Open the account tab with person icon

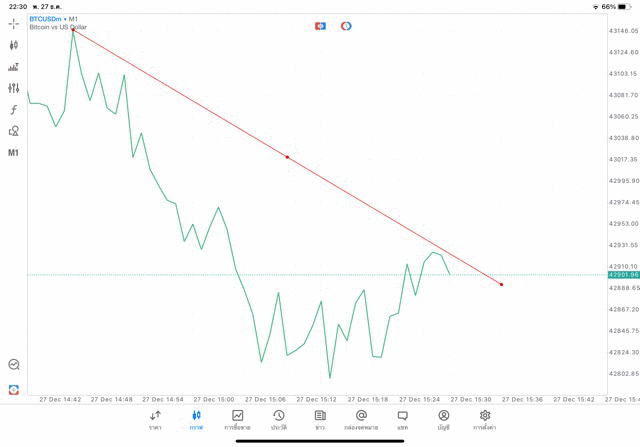(x=444, y=420)
